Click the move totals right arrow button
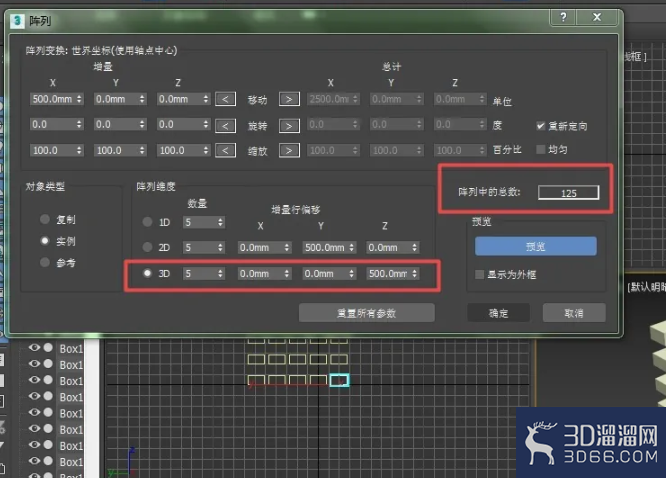Image resolution: width=666 pixels, height=478 pixels. (x=289, y=99)
